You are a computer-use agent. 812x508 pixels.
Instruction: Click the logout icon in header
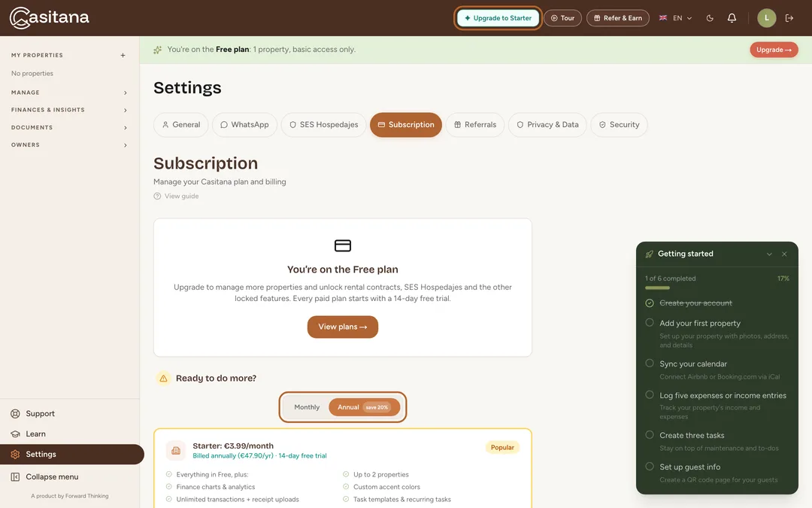(x=789, y=18)
